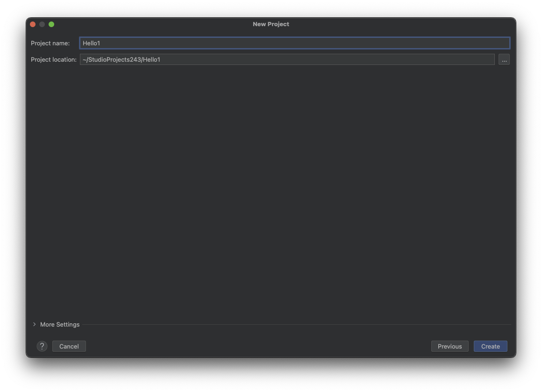This screenshot has width=542, height=392.
Task: Click Create to make the project
Action: coord(490,346)
